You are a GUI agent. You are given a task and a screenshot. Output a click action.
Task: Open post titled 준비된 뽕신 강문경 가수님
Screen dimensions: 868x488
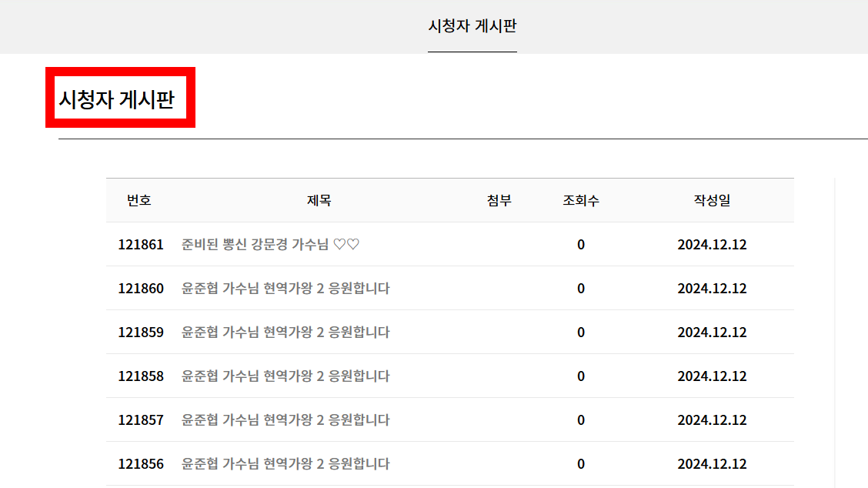[x=270, y=244]
